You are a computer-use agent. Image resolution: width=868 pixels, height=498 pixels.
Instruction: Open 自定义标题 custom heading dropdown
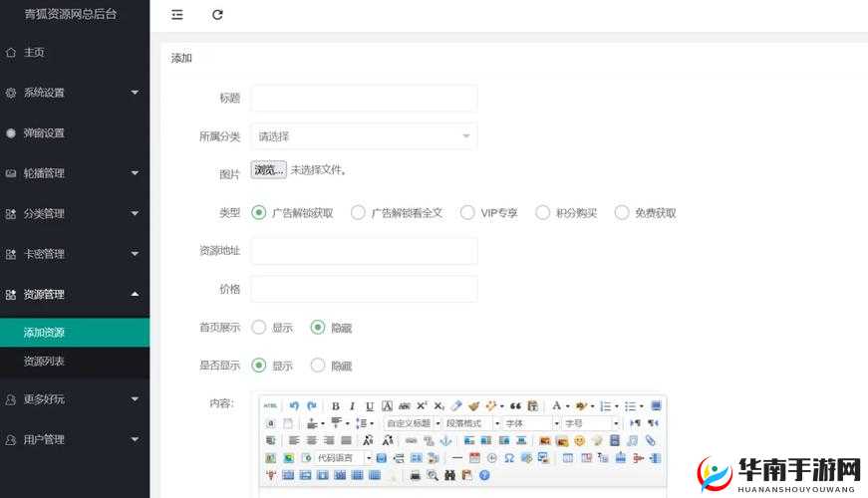(x=413, y=423)
